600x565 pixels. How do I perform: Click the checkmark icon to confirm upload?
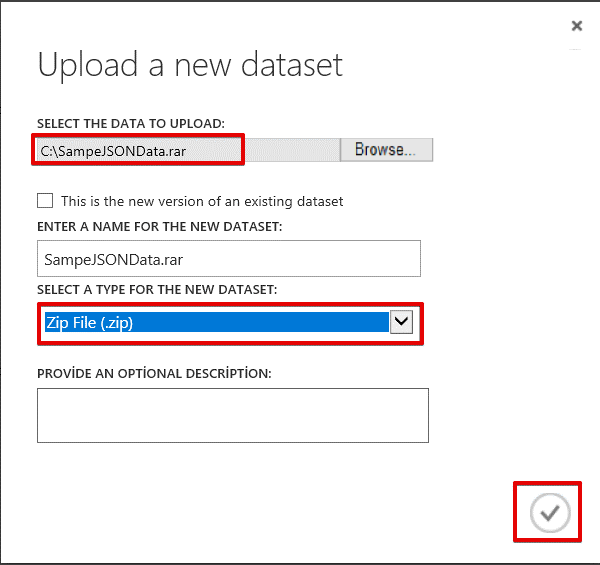(x=549, y=513)
